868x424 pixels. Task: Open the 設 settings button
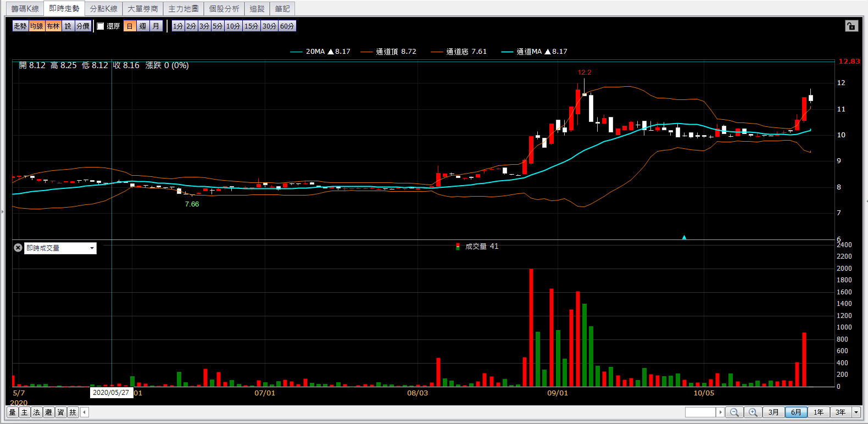click(x=68, y=26)
